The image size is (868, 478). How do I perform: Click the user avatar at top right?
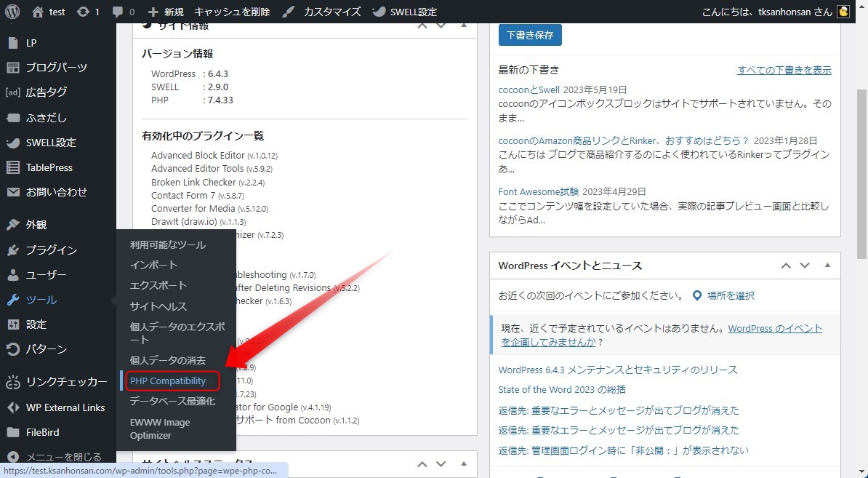[x=843, y=12]
